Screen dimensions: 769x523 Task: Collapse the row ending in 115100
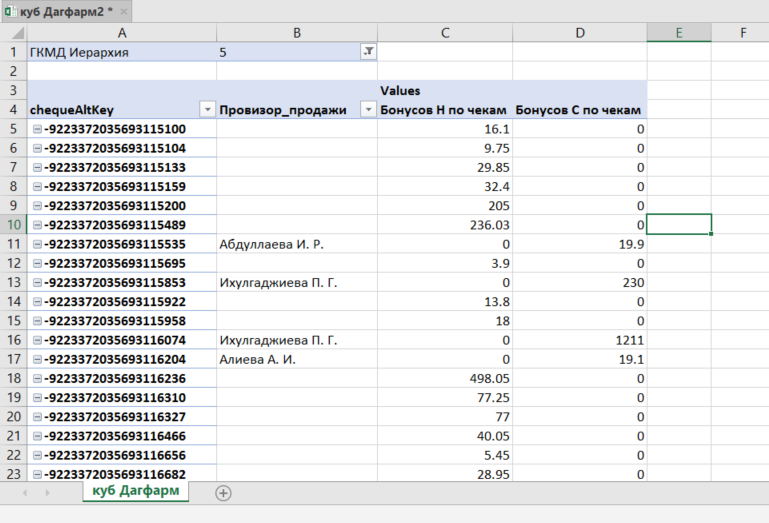point(37,129)
